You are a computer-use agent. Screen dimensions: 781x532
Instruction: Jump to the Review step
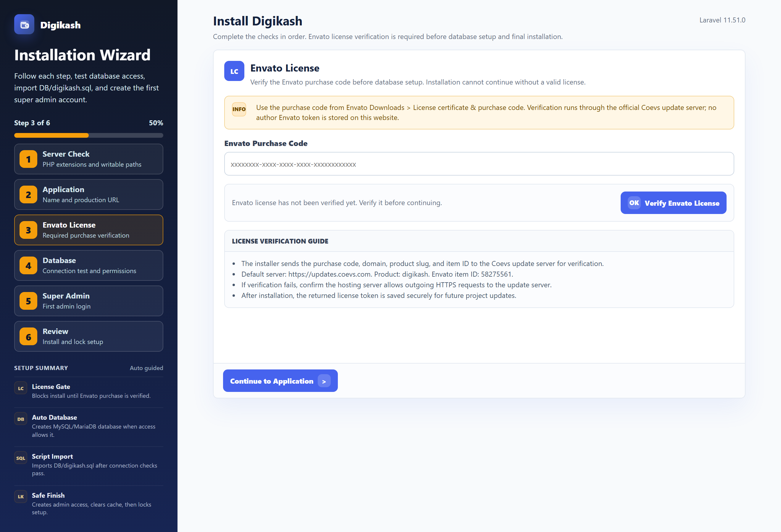pyautogui.click(x=89, y=337)
